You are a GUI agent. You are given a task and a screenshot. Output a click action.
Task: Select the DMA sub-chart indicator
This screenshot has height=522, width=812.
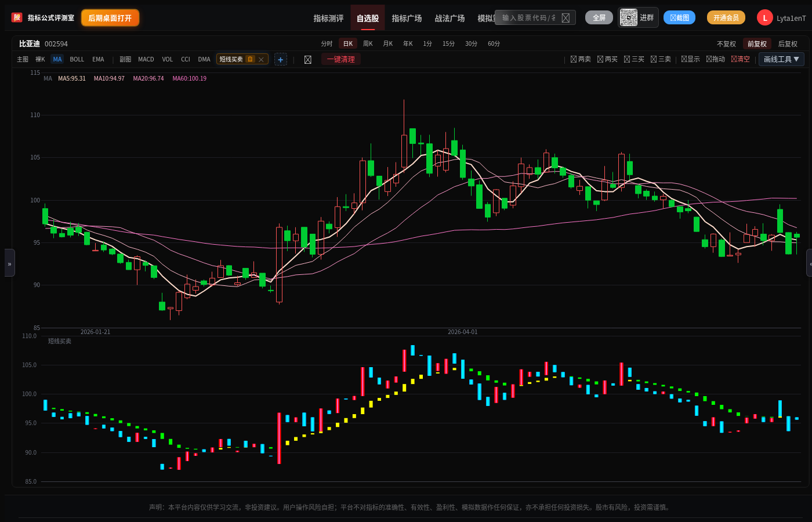point(204,59)
